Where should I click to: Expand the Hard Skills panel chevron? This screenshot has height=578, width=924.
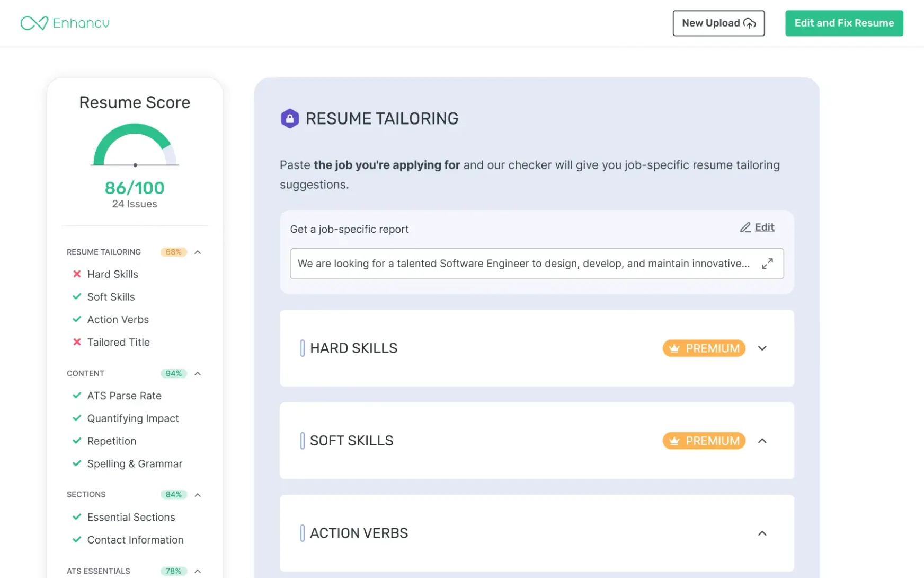point(762,348)
